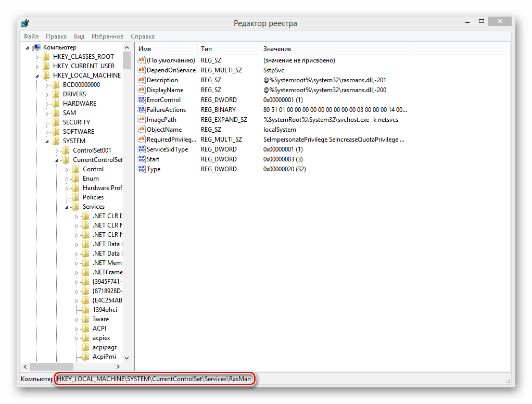Select the Policies key in the tree
This screenshot has width=532, height=404.
pyautogui.click(x=93, y=197)
